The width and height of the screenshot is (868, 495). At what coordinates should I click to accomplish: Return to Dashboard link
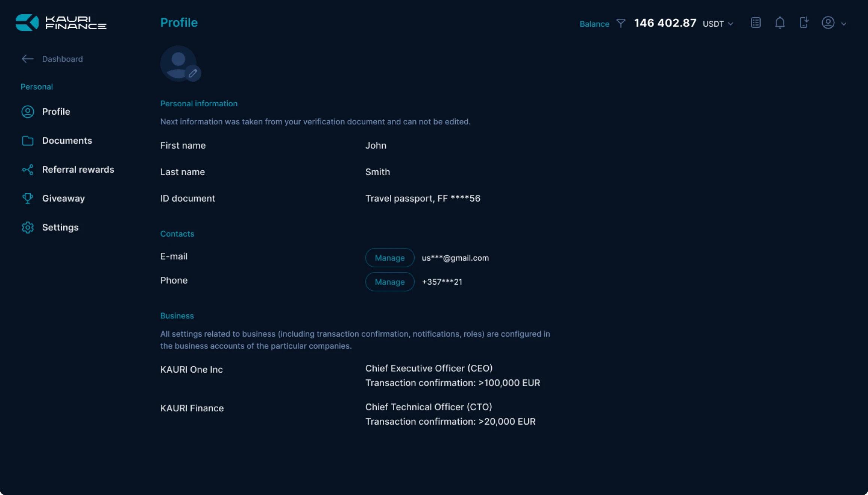click(62, 59)
